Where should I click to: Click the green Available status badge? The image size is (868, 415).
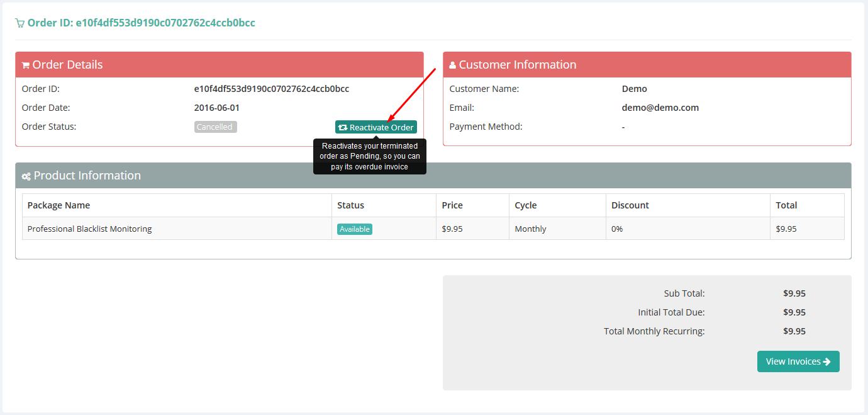[355, 229]
